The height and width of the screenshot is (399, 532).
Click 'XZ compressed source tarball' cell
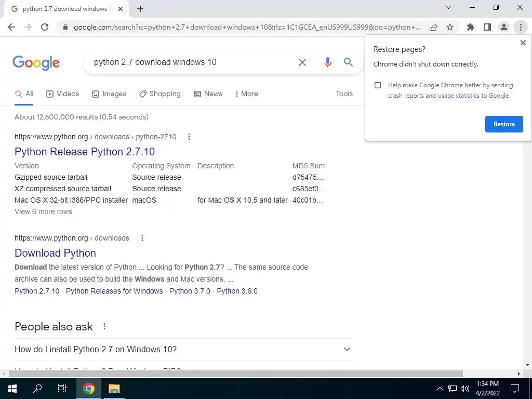click(x=63, y=189)
